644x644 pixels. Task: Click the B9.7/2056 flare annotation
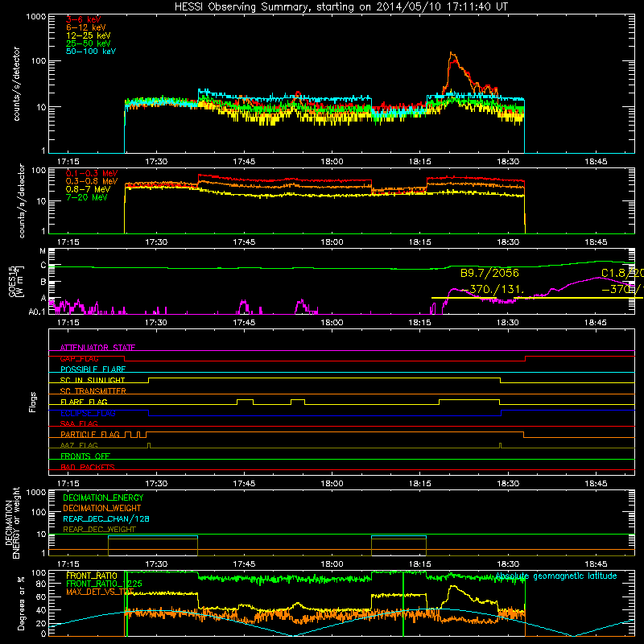click(x=489, y=273)
